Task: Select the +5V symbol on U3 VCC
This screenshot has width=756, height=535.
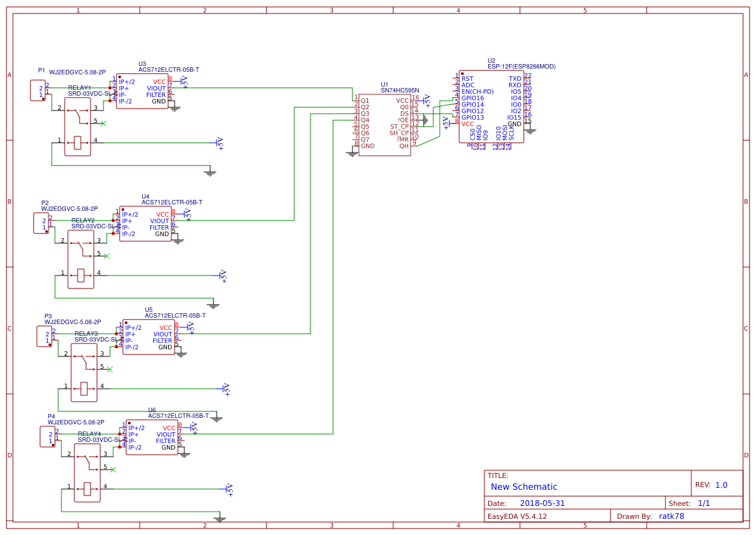Action: [183, 82]
